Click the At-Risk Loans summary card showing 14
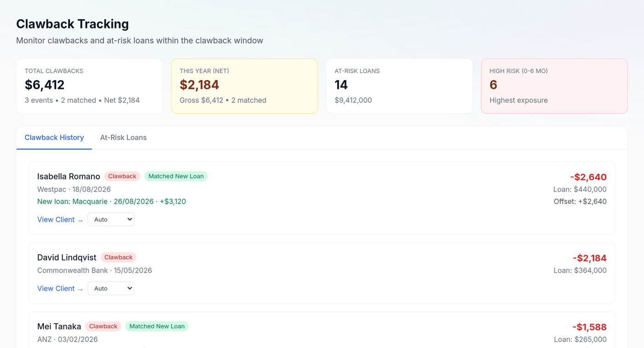 tap(399, 86)
